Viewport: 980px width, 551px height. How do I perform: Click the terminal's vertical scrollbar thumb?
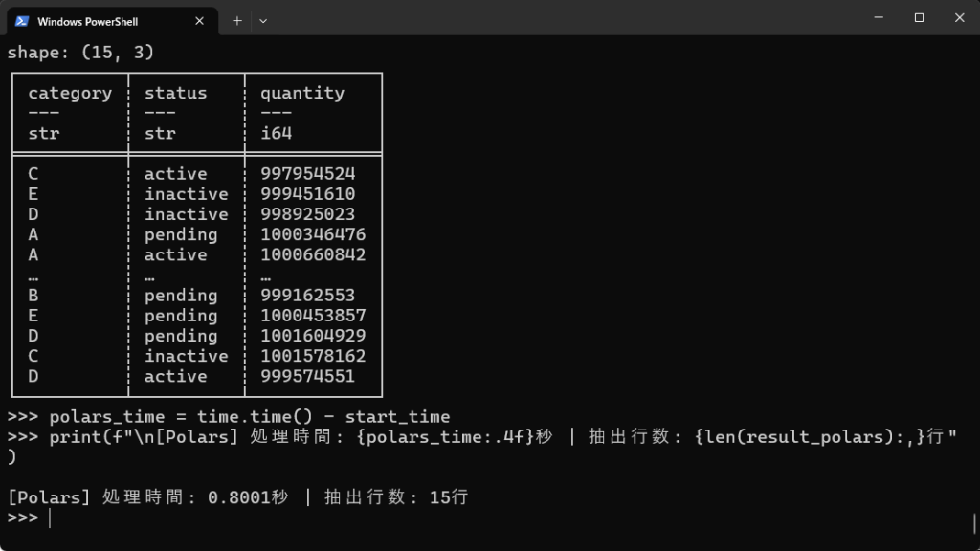pos(974,522)
